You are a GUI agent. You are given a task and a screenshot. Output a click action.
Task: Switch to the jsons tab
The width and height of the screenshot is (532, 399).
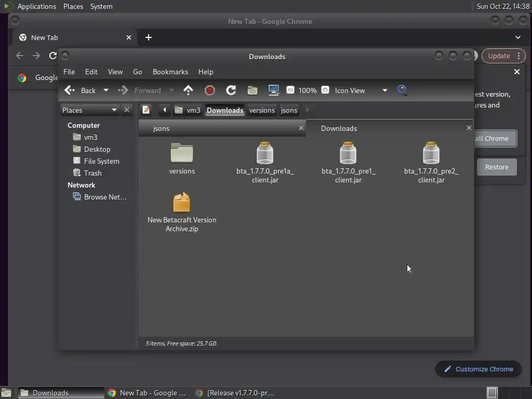[x=222, y=129]
